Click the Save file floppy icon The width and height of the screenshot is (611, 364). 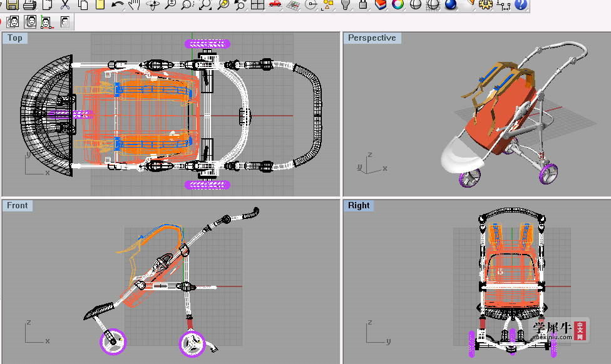pos(12,4)
